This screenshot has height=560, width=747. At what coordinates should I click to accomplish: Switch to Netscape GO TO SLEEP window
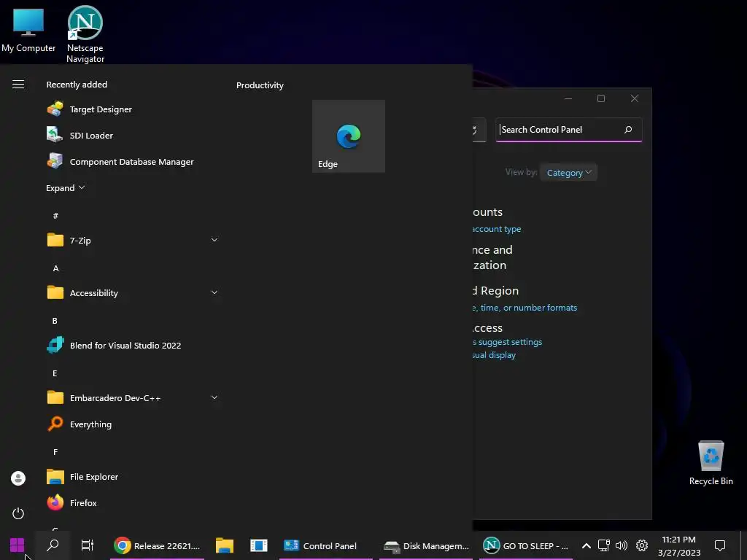(525, 545)
